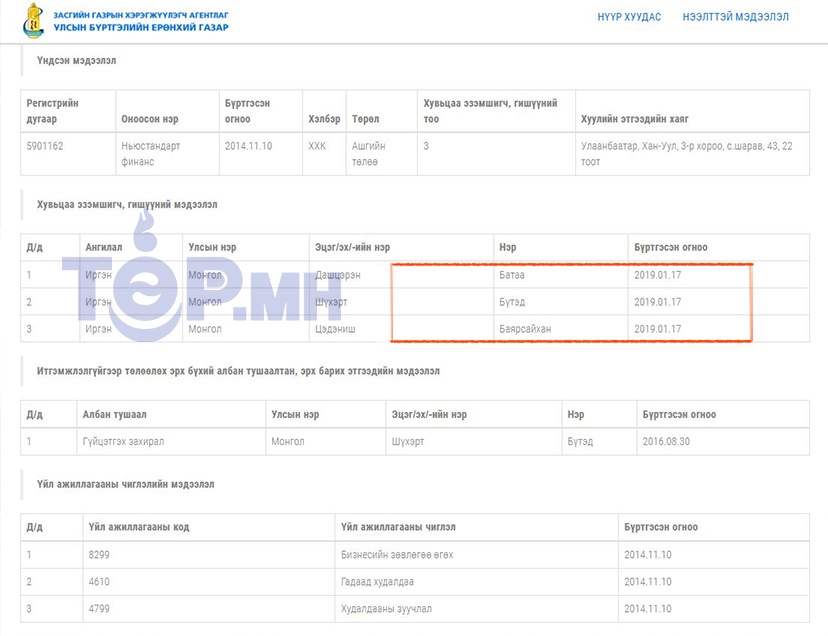The width and height of the screenshot is (828, 636).
Task: Click the Гадаад худалдаа activity row
Action: [379, 581]
